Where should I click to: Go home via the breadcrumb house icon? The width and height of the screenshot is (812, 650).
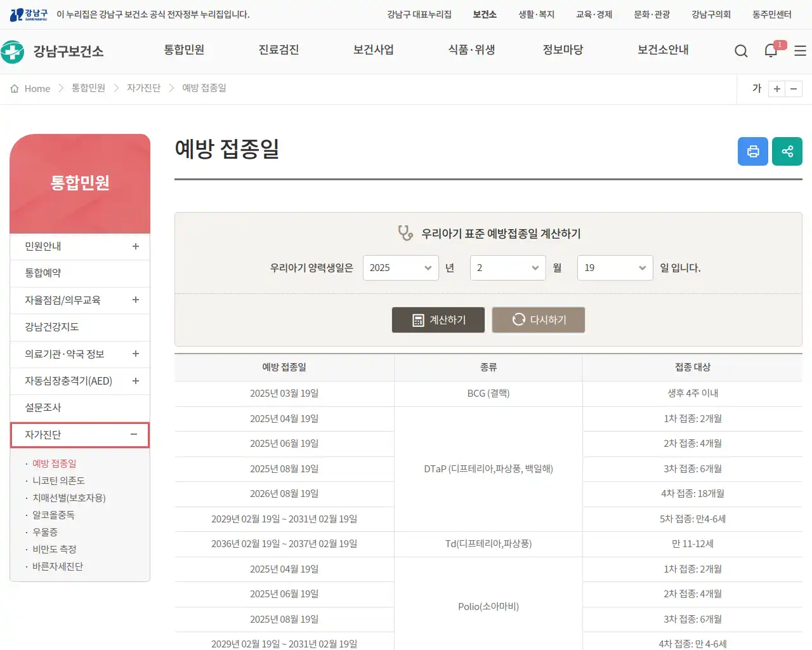coord(15,88)
